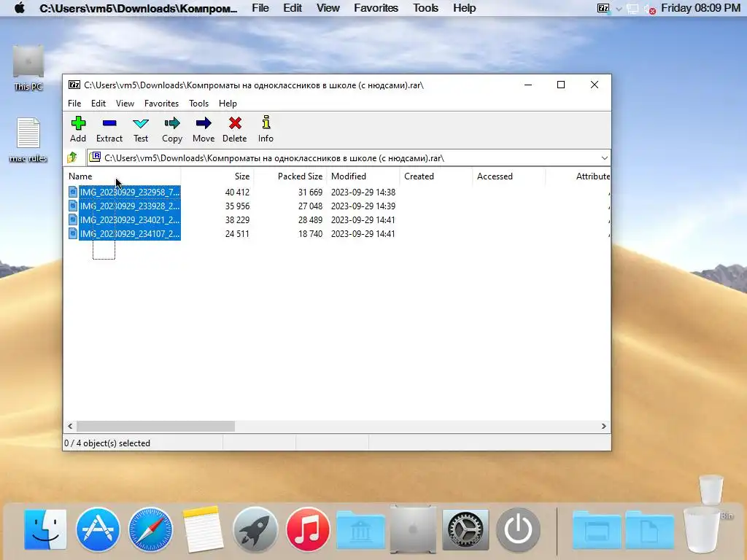Image resolution: width=747 pixels, height=560 pixels.
Task: Open Safari compass icon in dock
Action: (x=150, y=529)
